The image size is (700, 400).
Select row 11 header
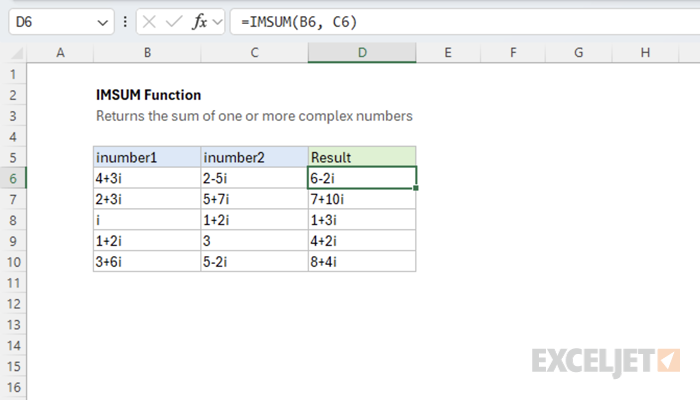(x=13, y=283)
